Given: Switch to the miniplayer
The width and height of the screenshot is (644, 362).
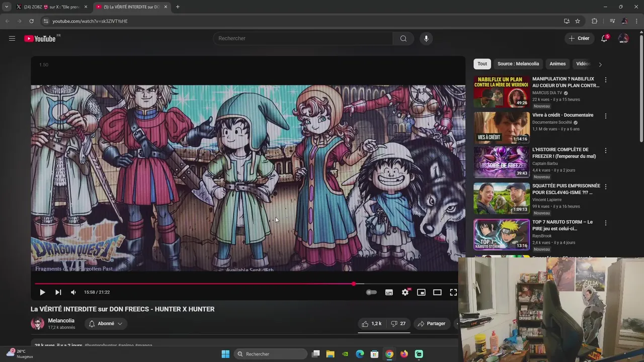Looking at the screenshot, I should tap(421, 292).
